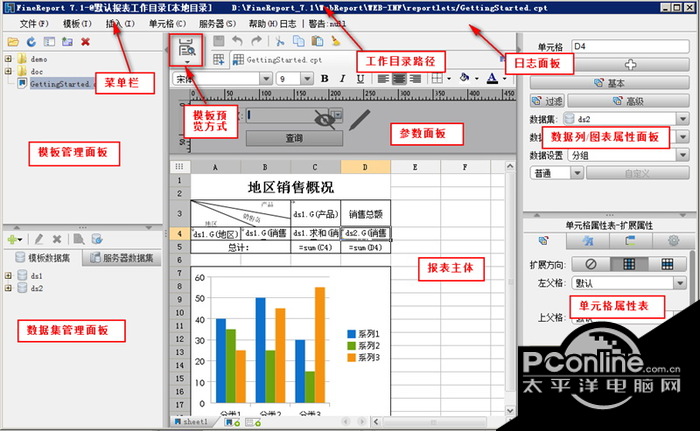The height and width of the screenshot is (431, 700).
Task: Click the cell address field D4
Action: coord(631,46)
